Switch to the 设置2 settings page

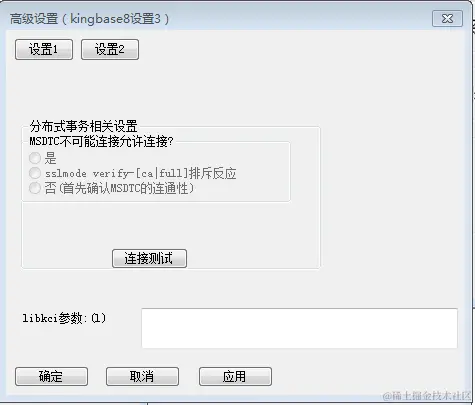[x=110, y=50]
